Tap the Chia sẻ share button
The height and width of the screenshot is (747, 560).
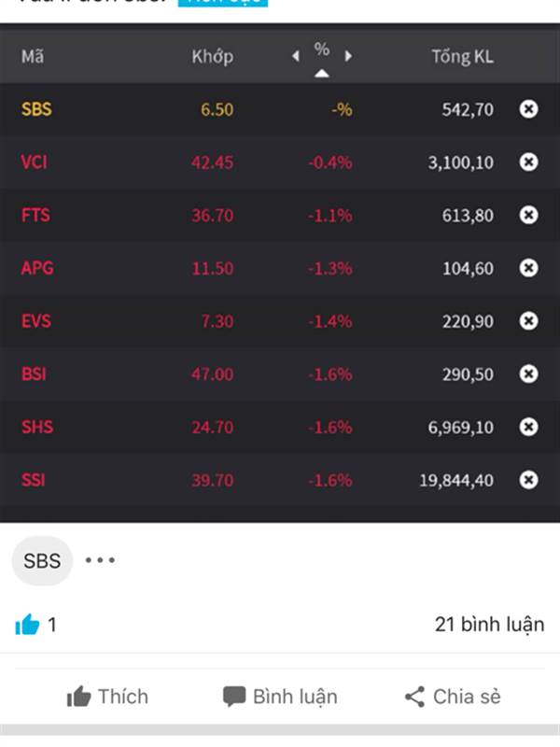click(453, 697)
